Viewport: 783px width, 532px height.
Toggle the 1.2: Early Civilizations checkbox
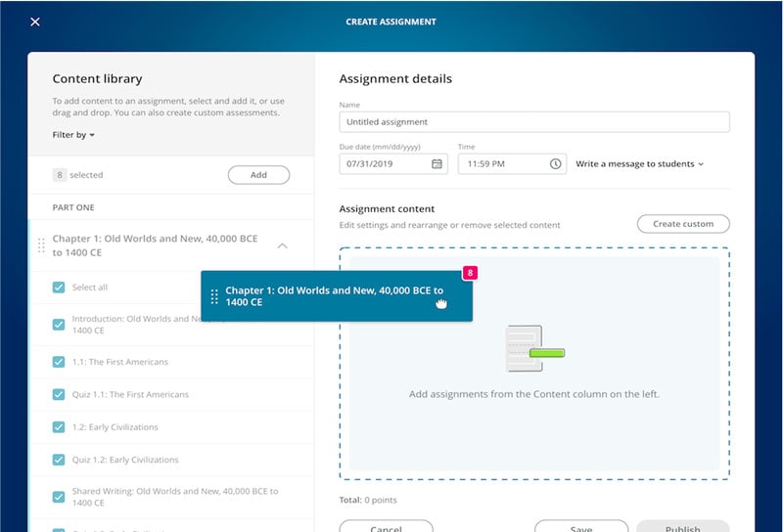[x=59, y=427]
